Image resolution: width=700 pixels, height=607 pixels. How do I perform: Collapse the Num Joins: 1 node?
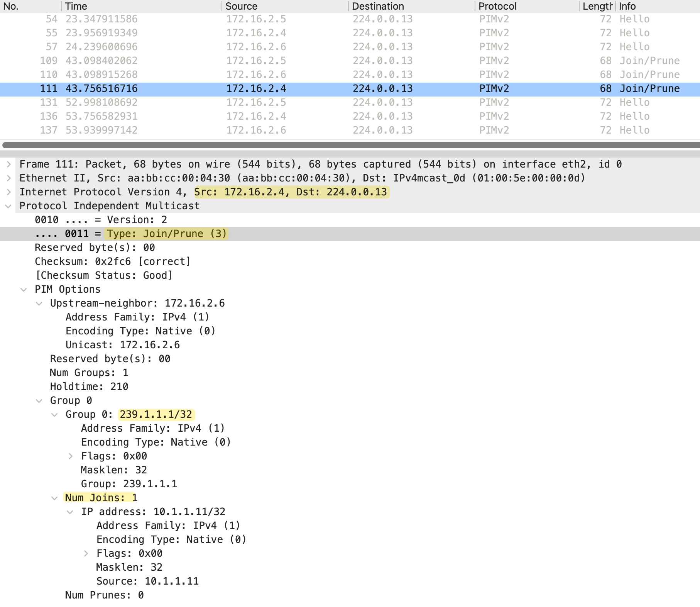point(55,498)
